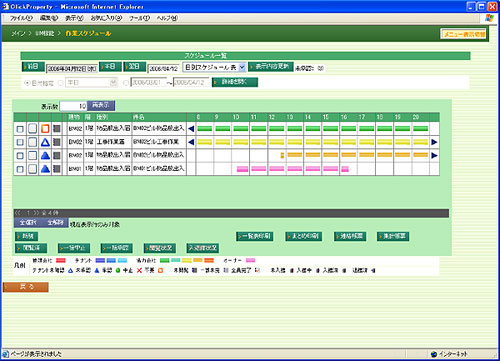The height and width of the screenshot is (361, 500).
Task: Click the 全選択 button below the list
Action: click(28, 222)
